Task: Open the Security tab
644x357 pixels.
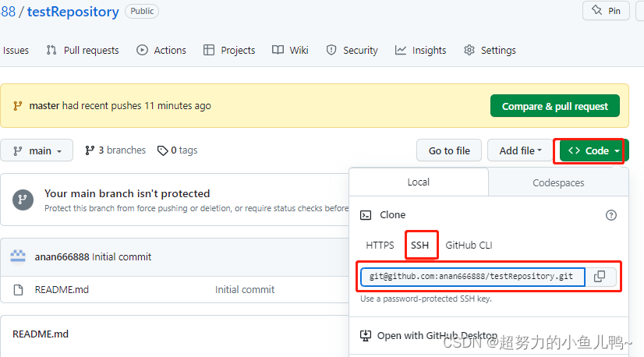Action: click(352, 50)
